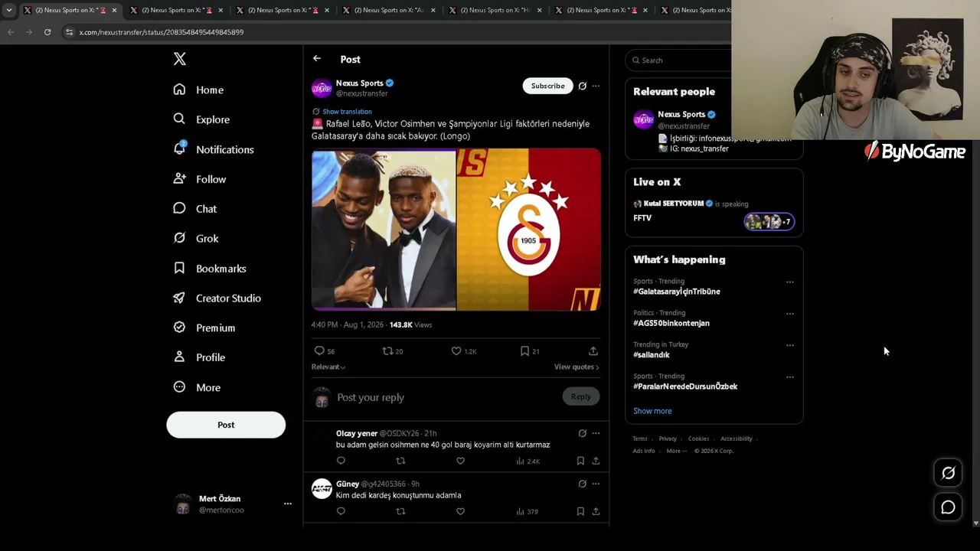Open options for the #ParalarNeredeDursunÖzbek trend
Viewport: 980px width, 551px height.
[x=790, y=377]
